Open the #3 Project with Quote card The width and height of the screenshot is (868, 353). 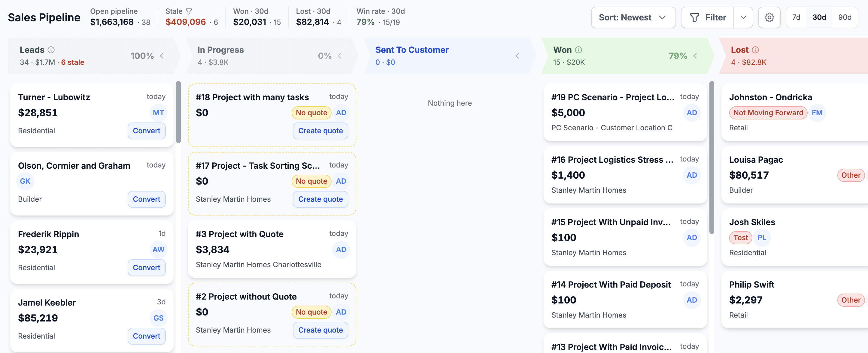pos(272,249)
